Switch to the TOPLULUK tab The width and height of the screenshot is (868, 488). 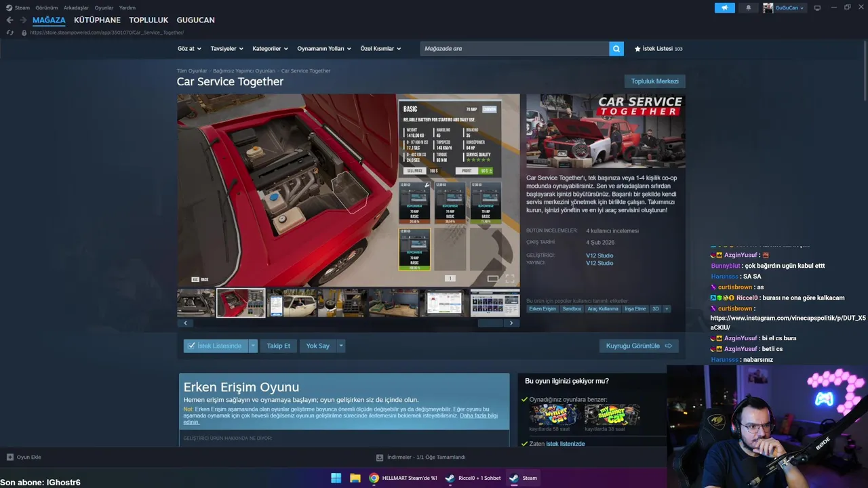tap(149, 20)
